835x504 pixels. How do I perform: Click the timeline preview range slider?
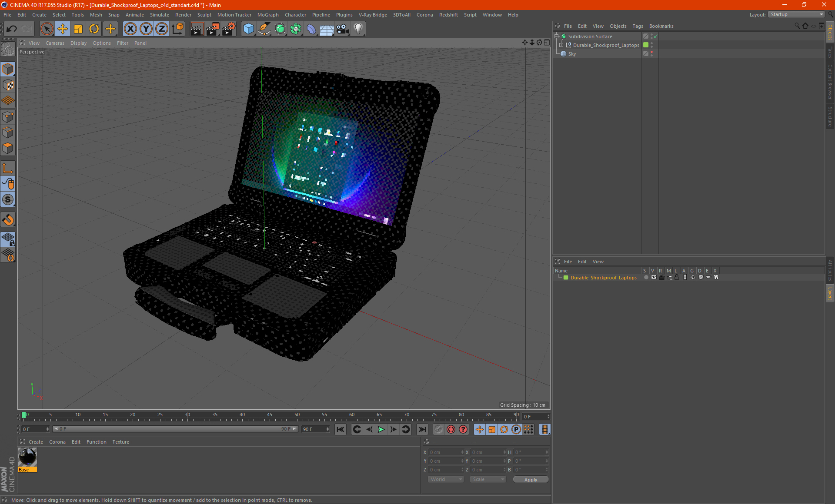(175, 429)
